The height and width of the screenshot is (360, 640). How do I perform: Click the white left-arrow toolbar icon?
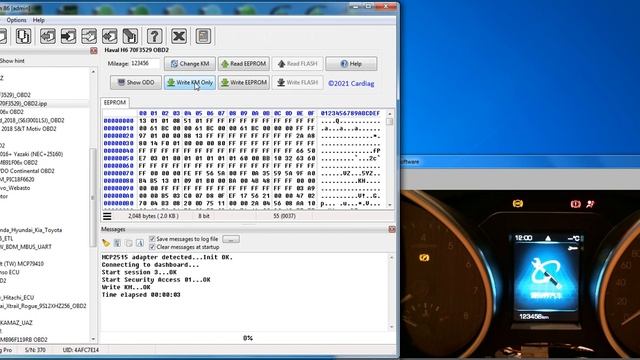pos(48,36)
